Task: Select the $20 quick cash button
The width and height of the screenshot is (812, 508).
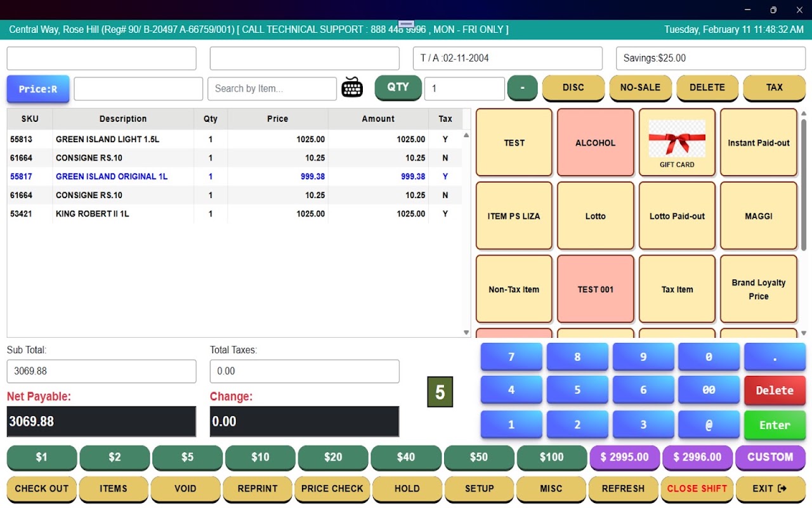Action: 333,457
